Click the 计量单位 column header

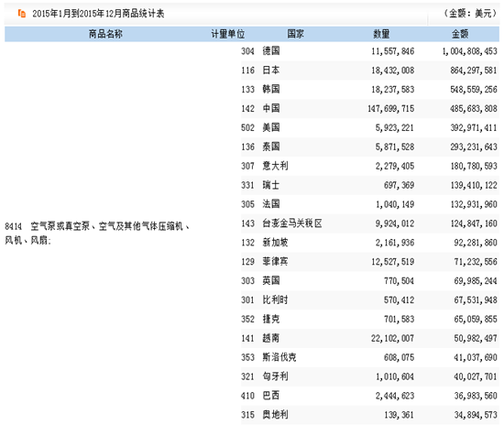point(228,34)
